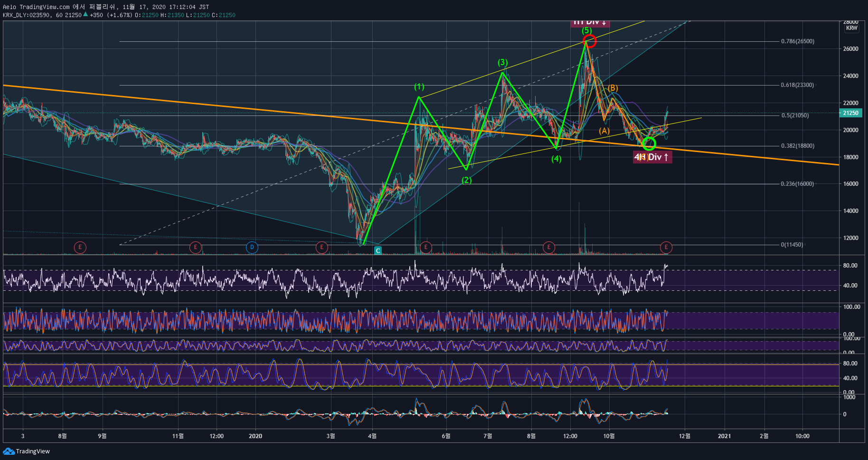Viewport: 868px width, 460px height.
Task: Click the TradingView logo at bottom left
Action: click(27, 451)
